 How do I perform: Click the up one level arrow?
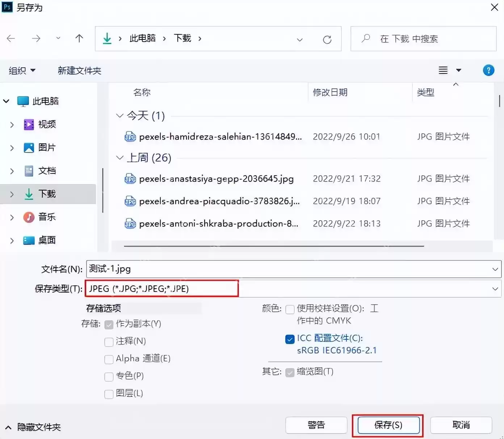pyautogui.click(x=79, y=38)
